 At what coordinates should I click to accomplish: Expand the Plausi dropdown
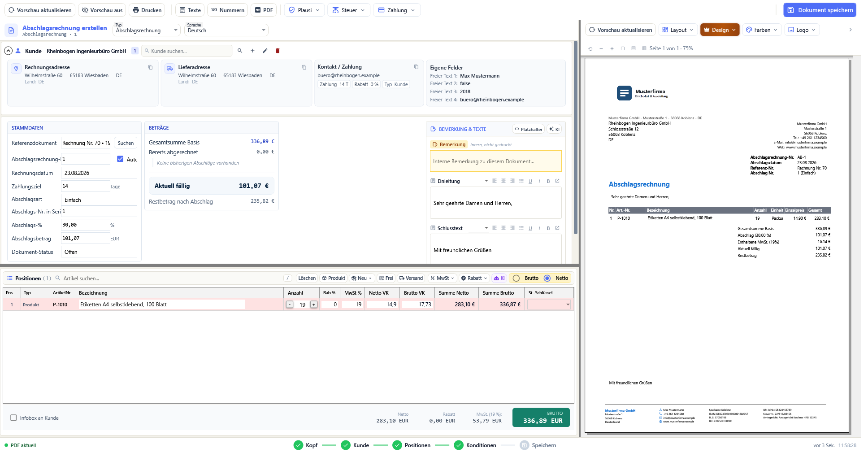(x=304, y=10)
